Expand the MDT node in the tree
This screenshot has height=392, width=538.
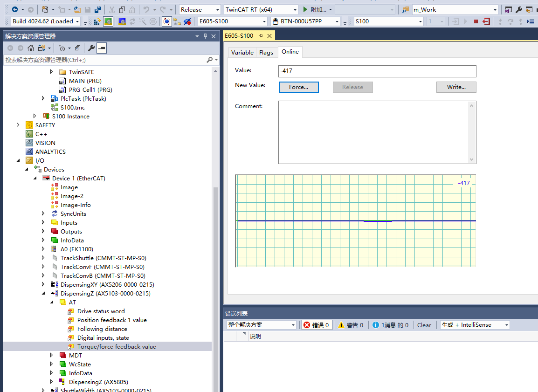point(52,355)
